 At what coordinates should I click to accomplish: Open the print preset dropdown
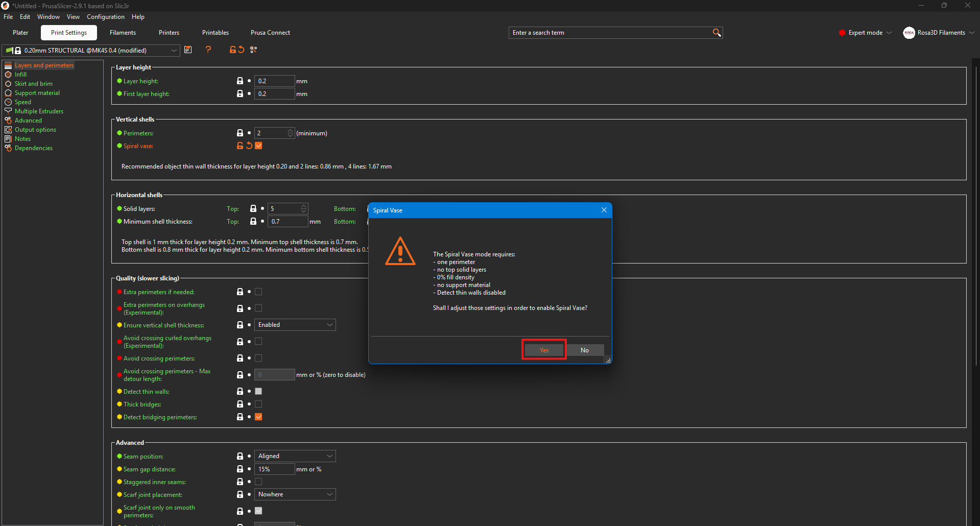coord(91,51)
